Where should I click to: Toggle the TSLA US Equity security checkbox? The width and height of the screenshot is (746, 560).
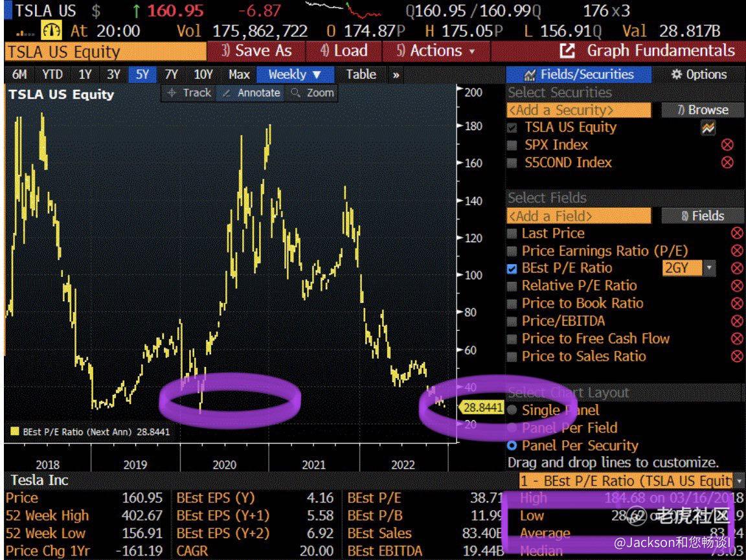(x=512, y=128)
